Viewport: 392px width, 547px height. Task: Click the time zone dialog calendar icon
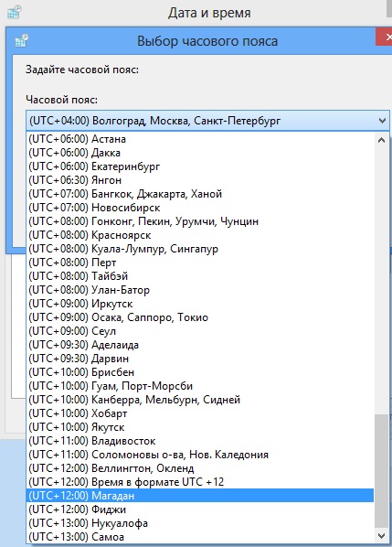22,40
